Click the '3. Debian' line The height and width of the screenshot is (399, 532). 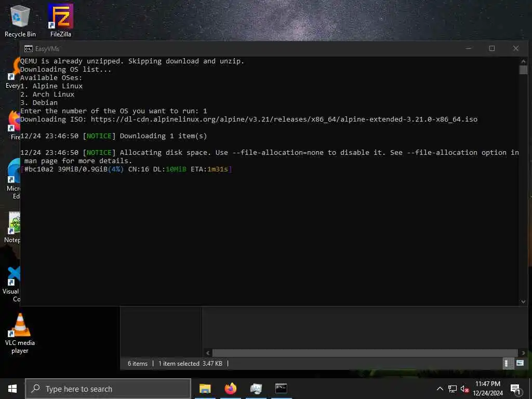coord(39,103)
